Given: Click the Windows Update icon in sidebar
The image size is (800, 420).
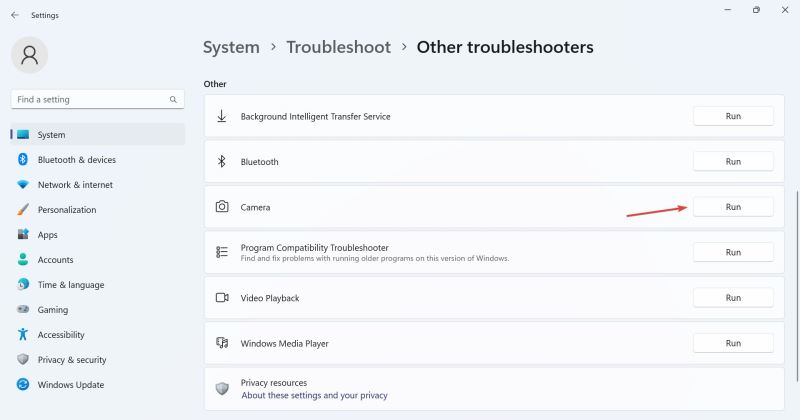Looking at the screenshot, I should point(22,385).
